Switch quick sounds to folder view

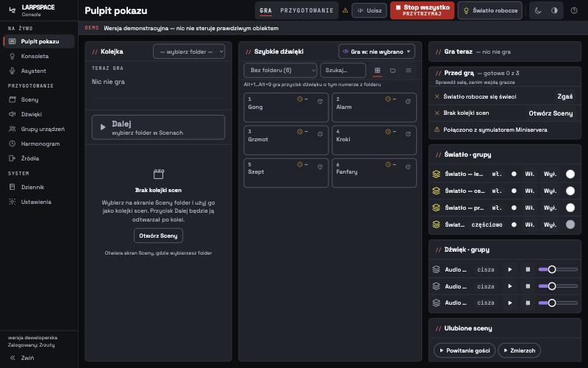(x=392, y=70)
